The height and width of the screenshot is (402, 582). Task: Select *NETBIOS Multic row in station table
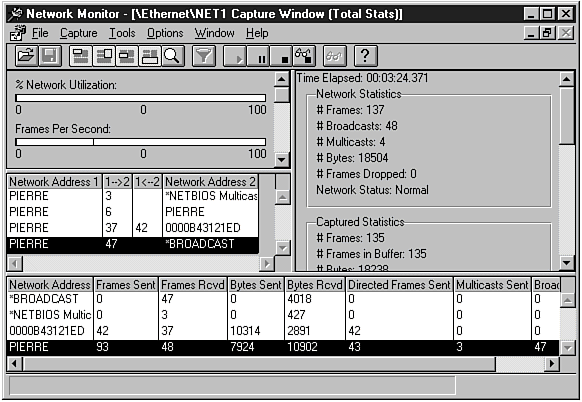[283, 315]
